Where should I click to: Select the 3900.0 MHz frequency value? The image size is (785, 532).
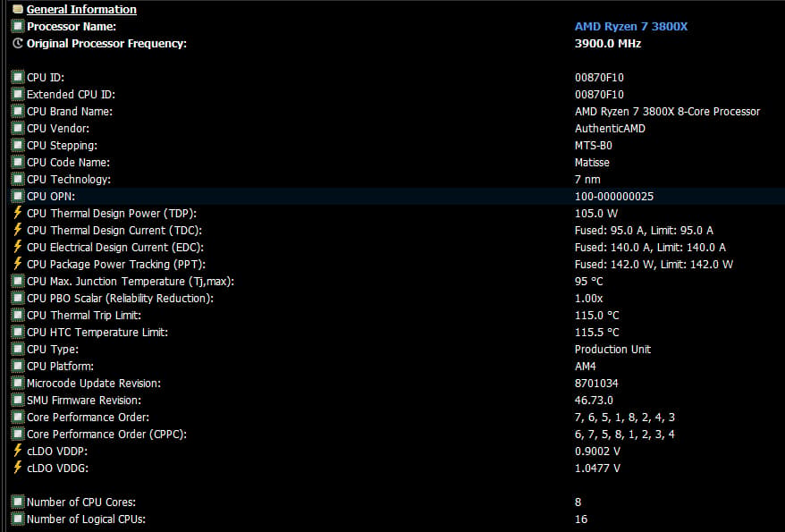coord(608,44)
